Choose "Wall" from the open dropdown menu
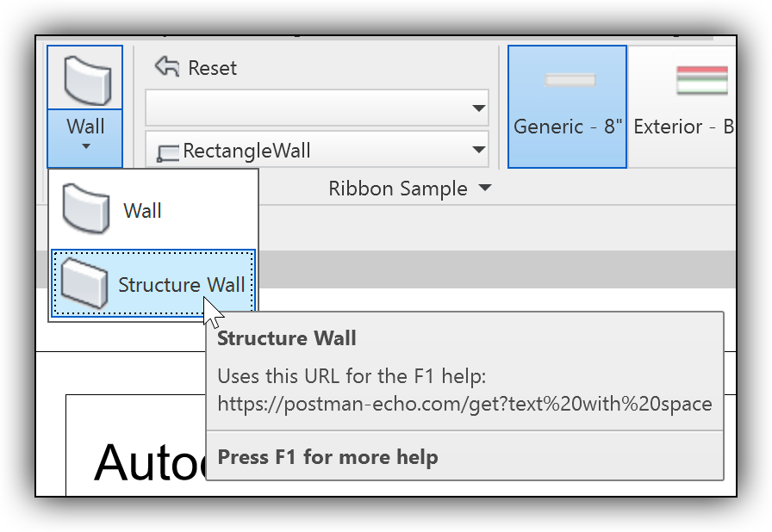 (143, 209)
